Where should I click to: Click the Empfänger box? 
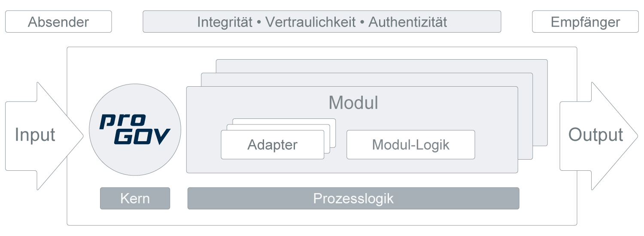click(x=585, y=22)
